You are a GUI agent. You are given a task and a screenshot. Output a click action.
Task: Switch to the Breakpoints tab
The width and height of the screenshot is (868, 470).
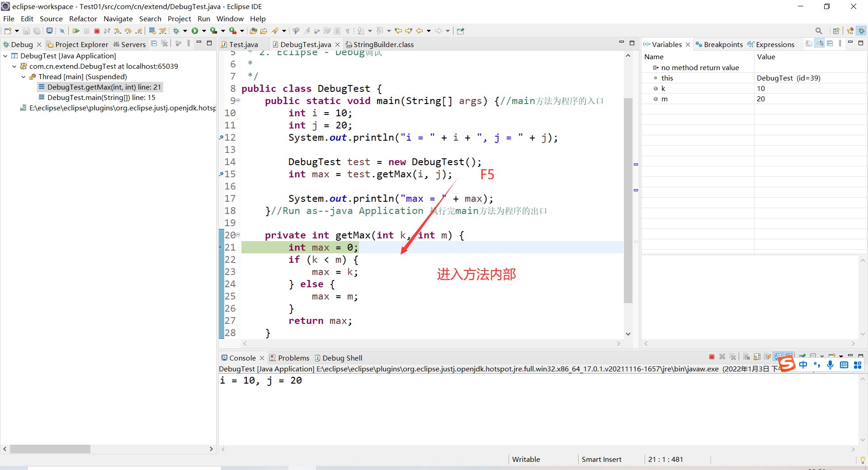tap(723, 44)
